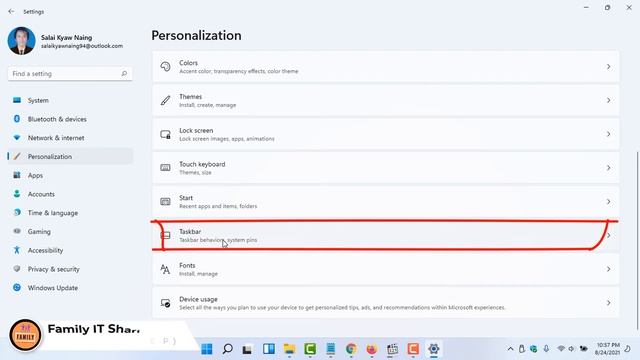Open Windows Update settings
The image size is (640, 360).
coord(70,288)
